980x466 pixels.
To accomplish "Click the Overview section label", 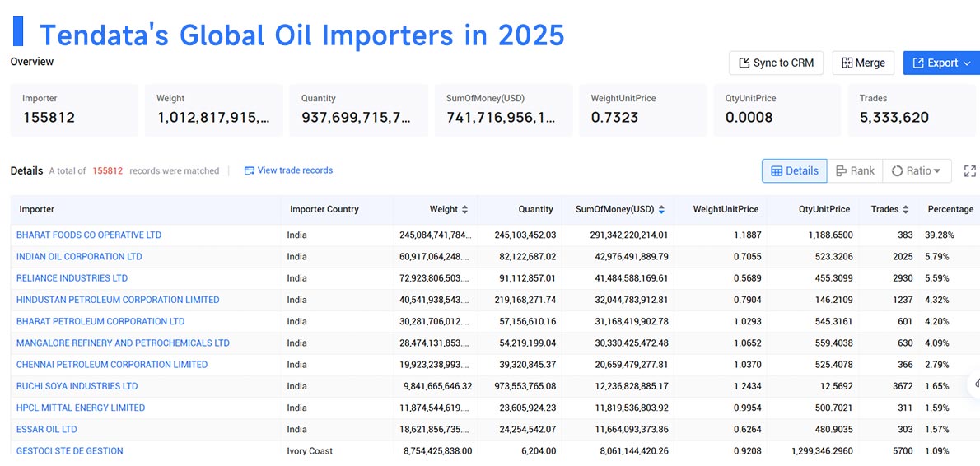I will pyautogui.click(x=32, y=62).
